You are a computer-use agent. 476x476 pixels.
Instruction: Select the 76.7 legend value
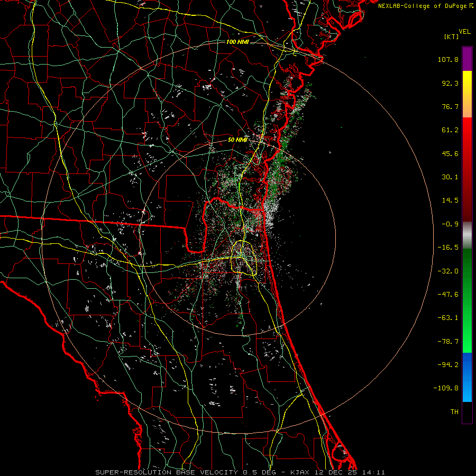450,106
